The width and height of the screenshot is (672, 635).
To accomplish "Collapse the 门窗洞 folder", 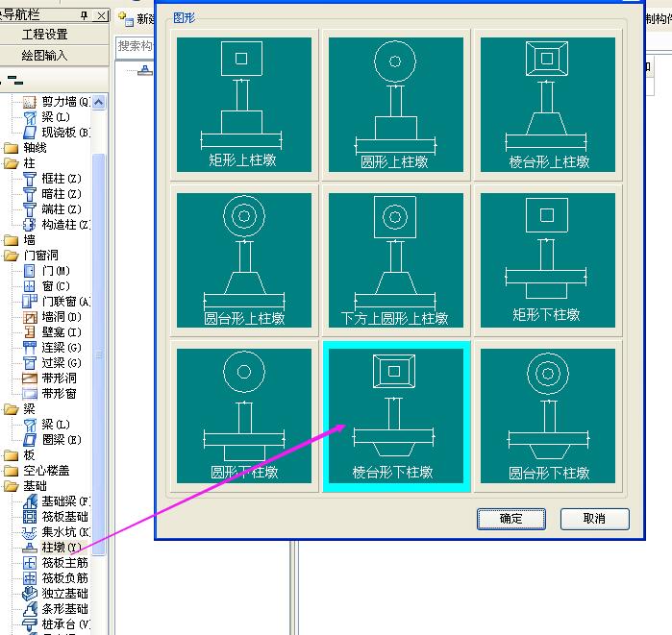I will pyautogui.click(x=11, y=256).
